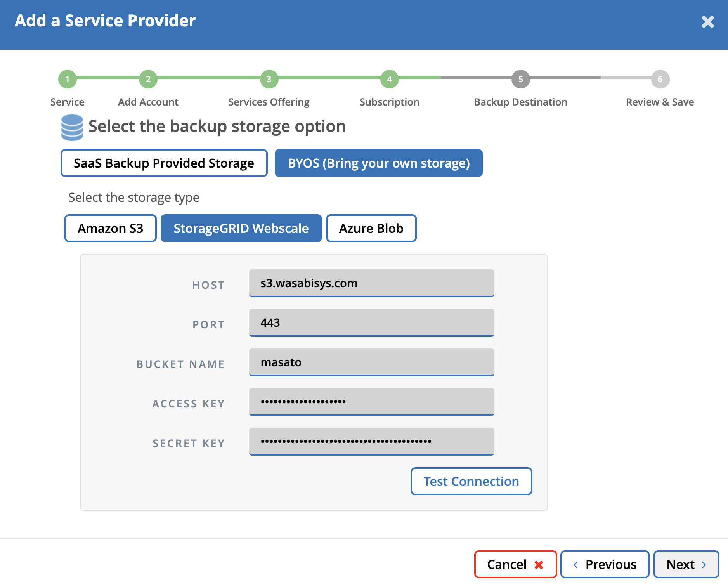Test the storage connection
Screen dimensions: 728x586
click(471, 481)
